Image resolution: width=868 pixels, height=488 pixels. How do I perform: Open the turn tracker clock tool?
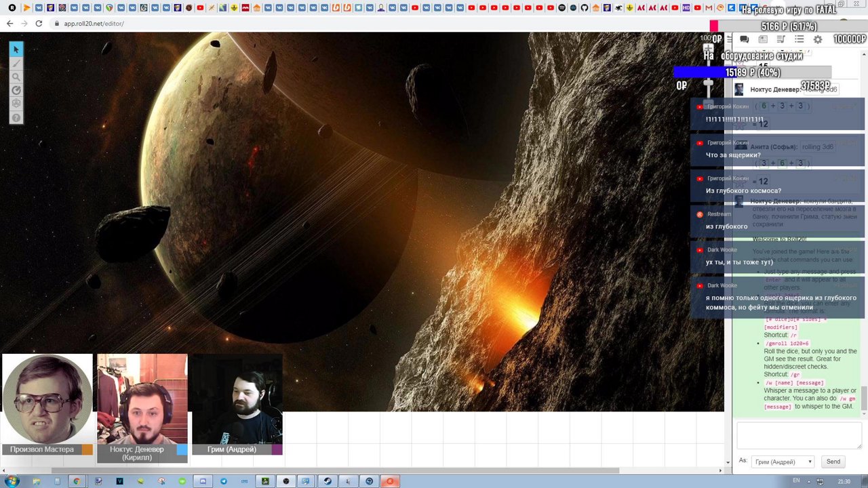pyautogui.click(x=16, y=90)
